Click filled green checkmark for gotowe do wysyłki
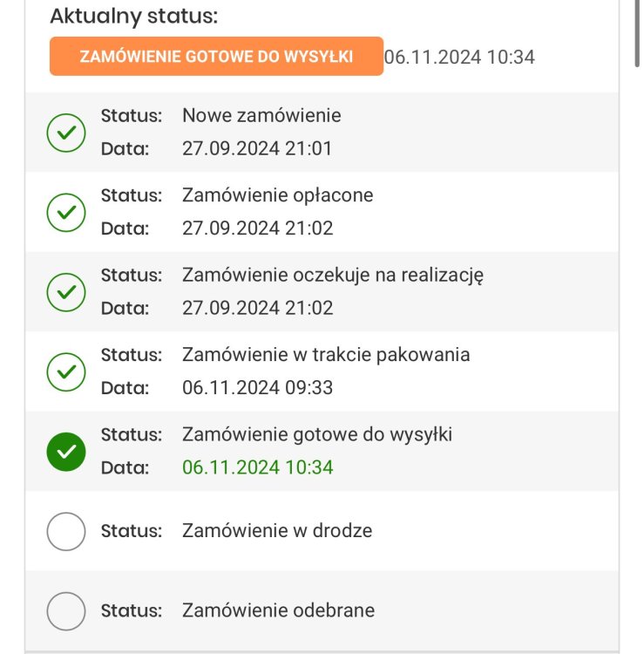644x654 pixels. pyautogui.click(x=65, y=451)
